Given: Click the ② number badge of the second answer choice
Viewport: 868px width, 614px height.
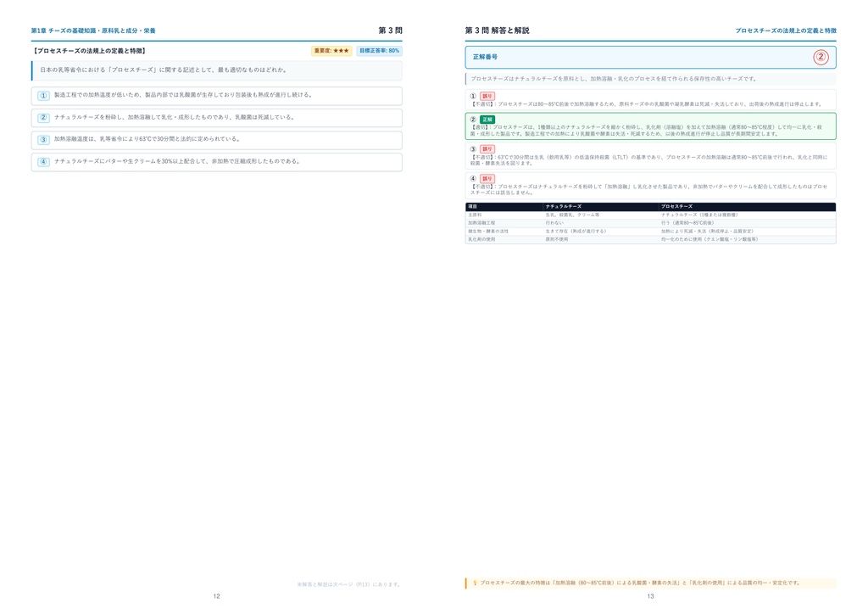Looking at the screenshot, I should (x=44, y=118).
